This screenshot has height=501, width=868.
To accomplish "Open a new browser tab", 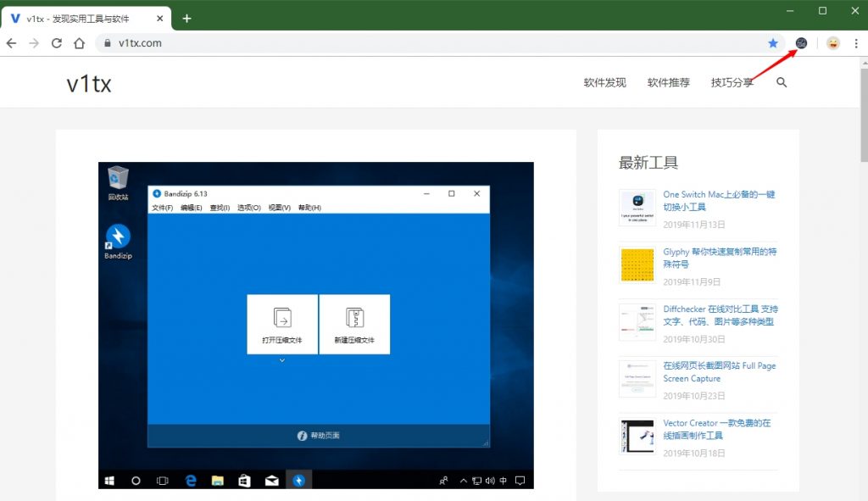I will (186, 19).
